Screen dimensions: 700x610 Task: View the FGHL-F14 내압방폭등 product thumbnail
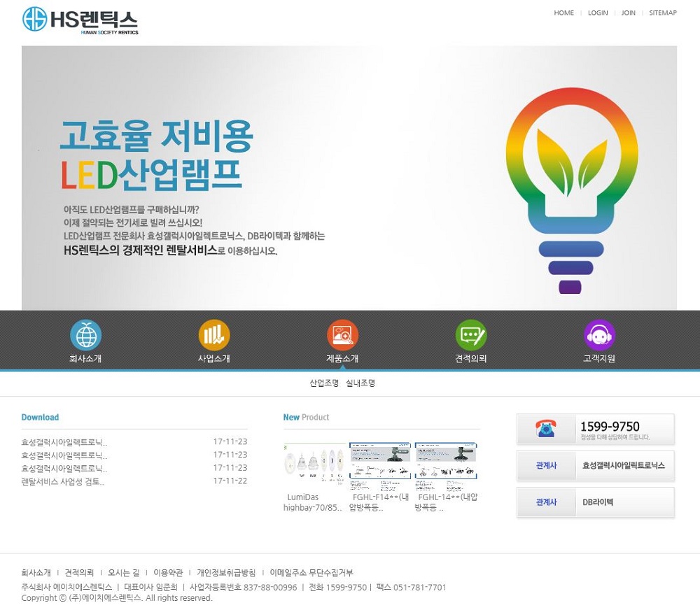click(380, 460)
